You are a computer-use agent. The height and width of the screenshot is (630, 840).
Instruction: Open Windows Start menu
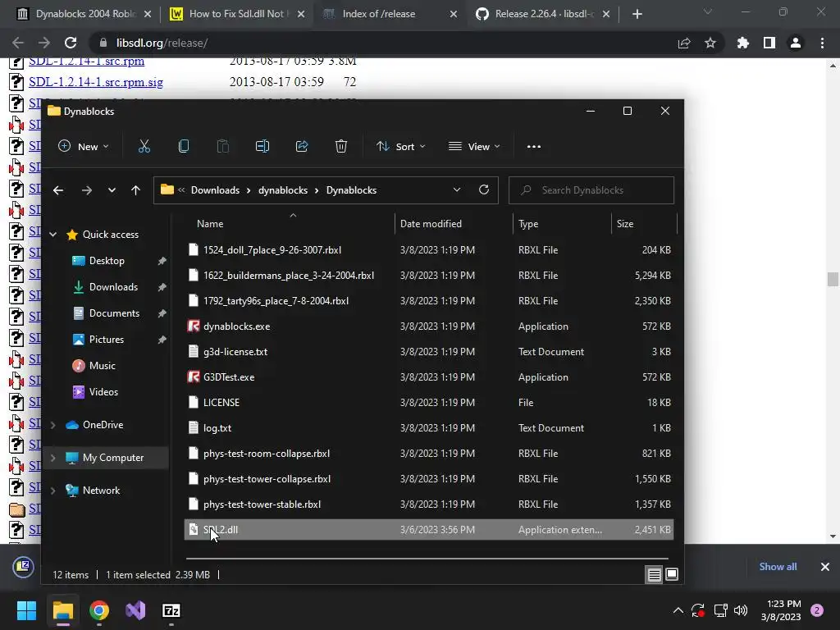point(26,610)
